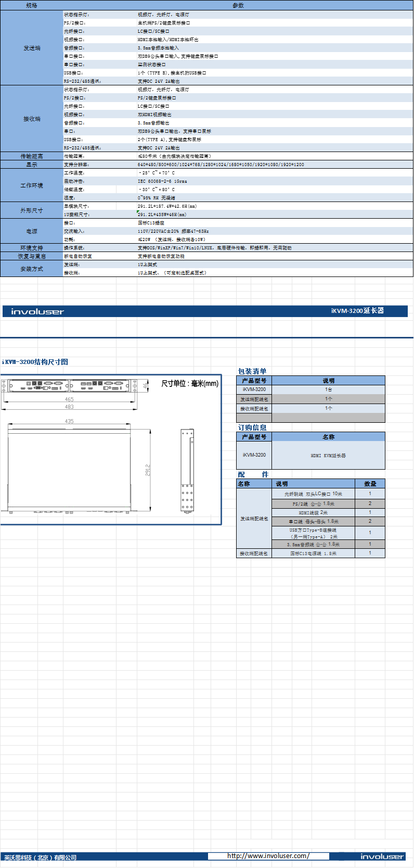This screenshot has height=868, width=414.
Task: Select the iKVM-3200延长器 banner title
Action: (357, 311)
